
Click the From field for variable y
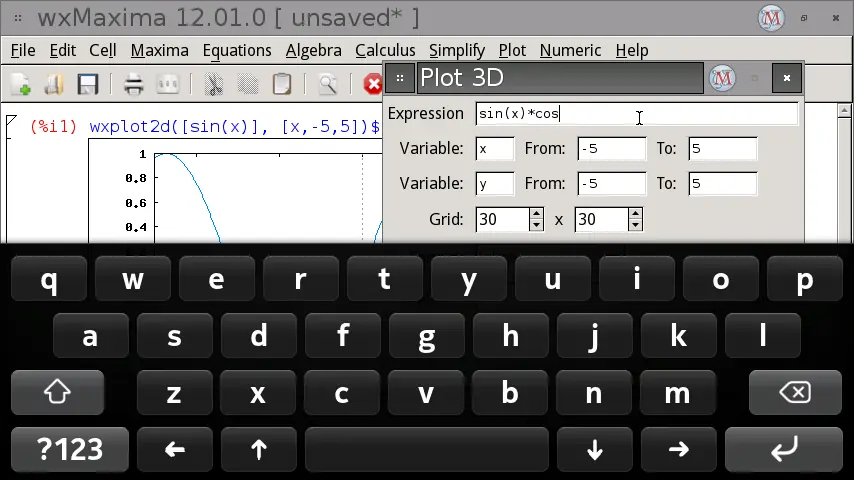[612, 184]
